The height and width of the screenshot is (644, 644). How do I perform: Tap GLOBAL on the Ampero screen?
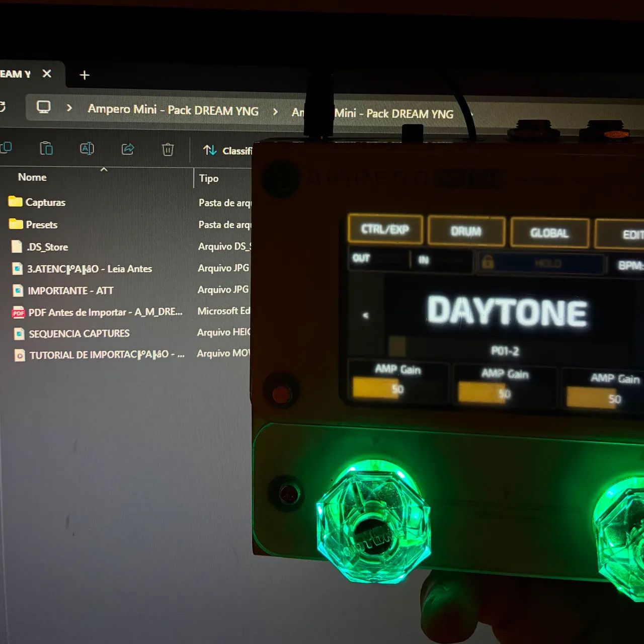coord(550,233)
